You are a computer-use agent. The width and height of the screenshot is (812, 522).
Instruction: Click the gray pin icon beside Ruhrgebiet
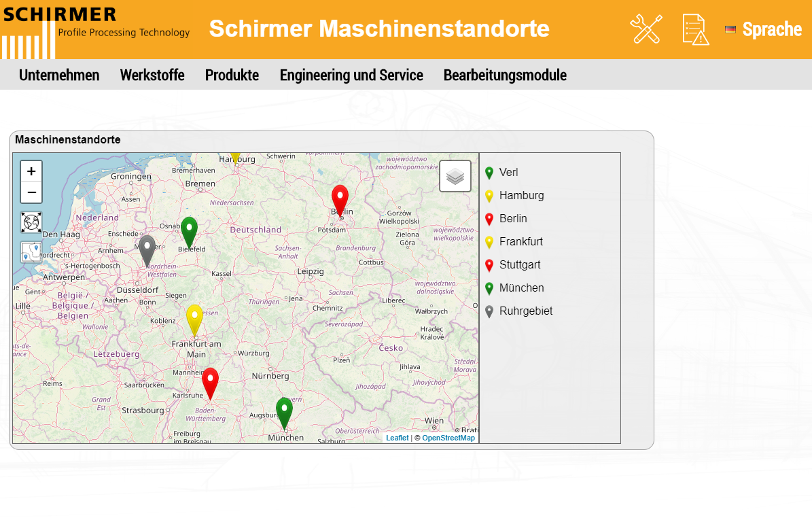489,312
